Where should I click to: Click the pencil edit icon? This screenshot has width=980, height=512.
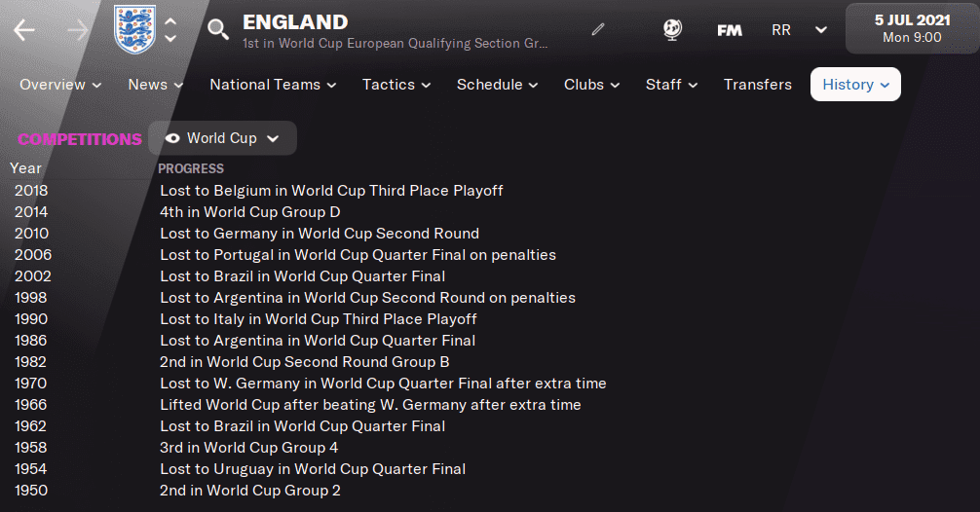click(598, 30)
